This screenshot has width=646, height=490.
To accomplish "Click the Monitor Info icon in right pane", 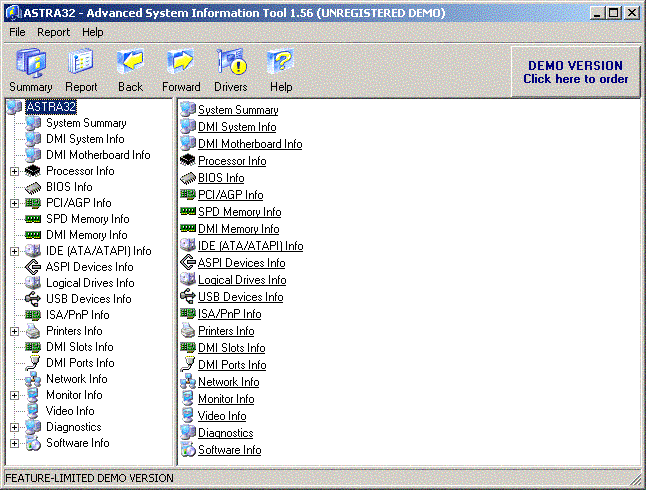I will click(188, 399).
